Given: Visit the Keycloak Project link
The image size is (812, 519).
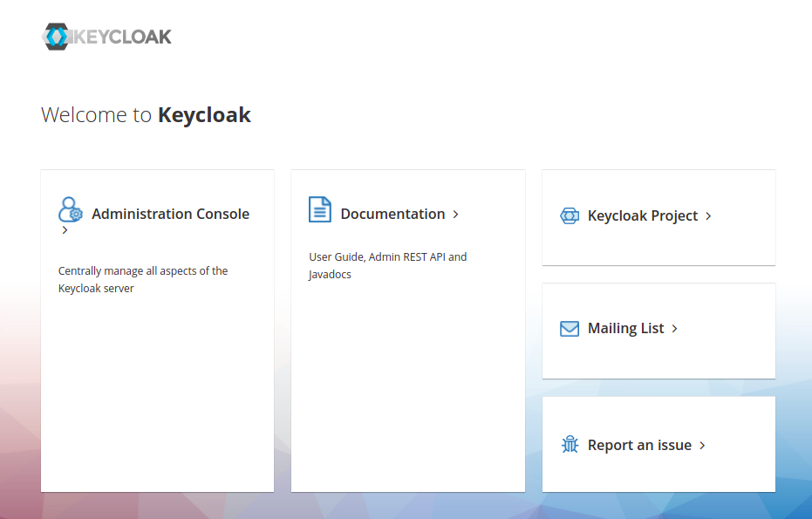Looking at the screenshot, I should tap(643, 215).
